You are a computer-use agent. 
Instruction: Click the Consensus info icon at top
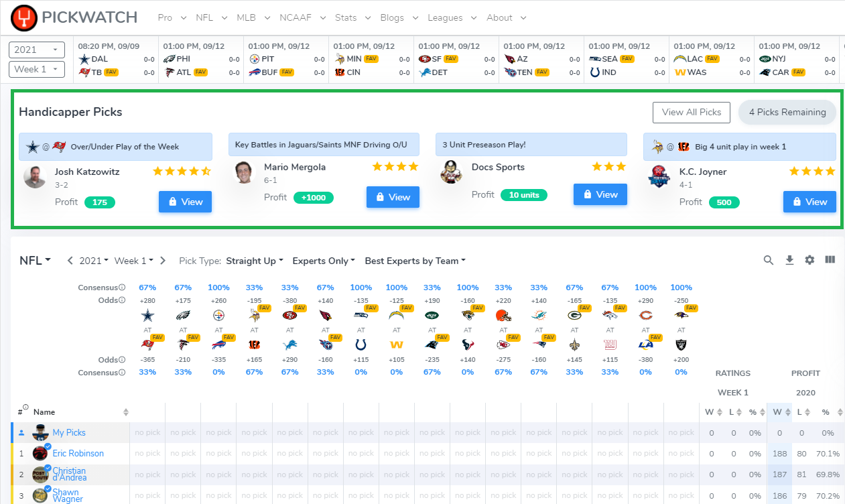pyautogui.click(x=123, y=288)
